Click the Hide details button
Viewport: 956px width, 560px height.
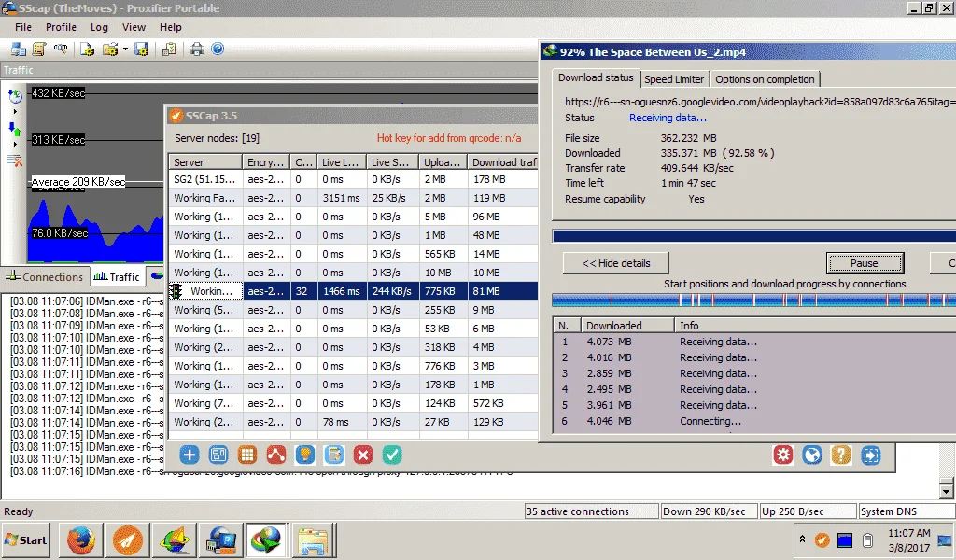coord(616,263)
